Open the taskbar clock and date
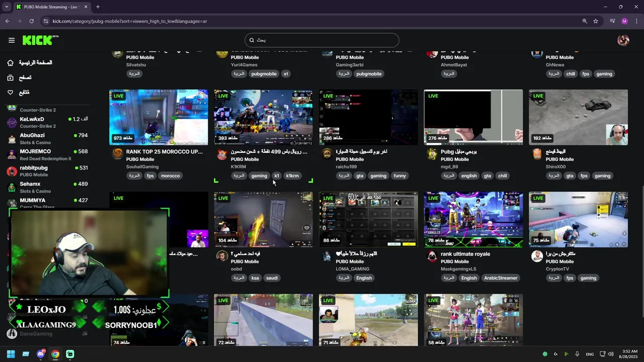Viewport: 644px width, 362px height. tap(630, 354)
